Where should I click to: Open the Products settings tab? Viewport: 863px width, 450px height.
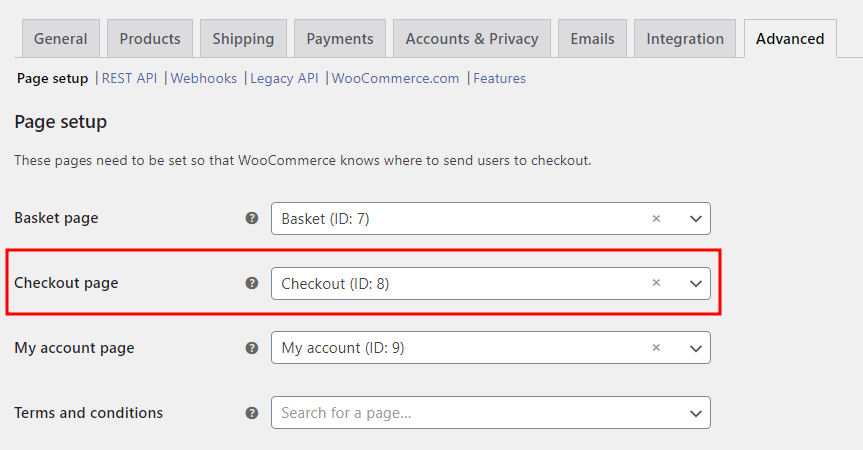150,39
